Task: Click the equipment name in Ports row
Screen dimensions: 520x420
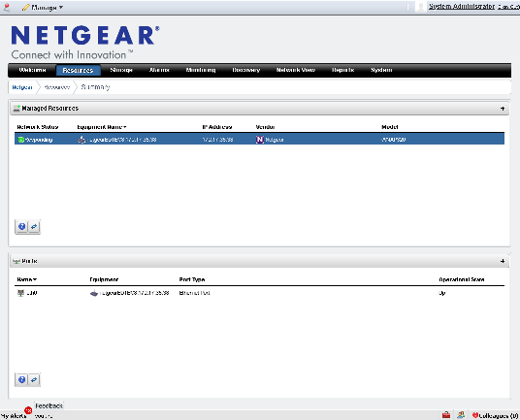Action: pyautogui.click(x=134, y=293)
